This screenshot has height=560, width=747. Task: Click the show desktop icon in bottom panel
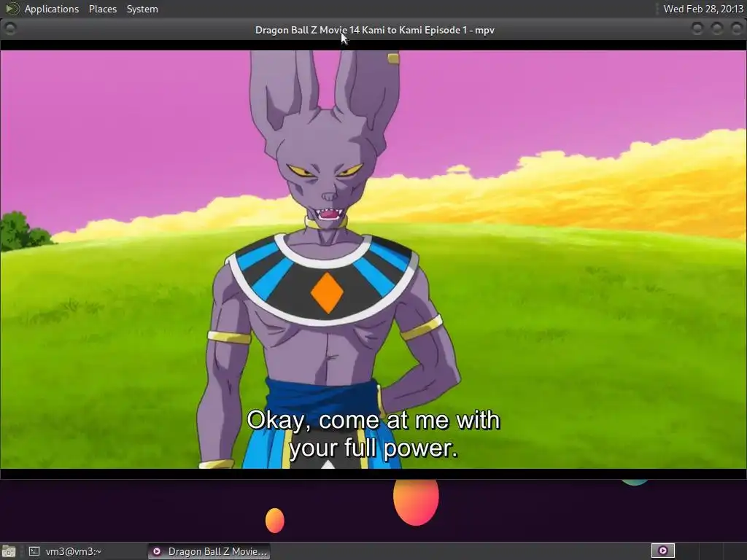click(x=9, y=551)
